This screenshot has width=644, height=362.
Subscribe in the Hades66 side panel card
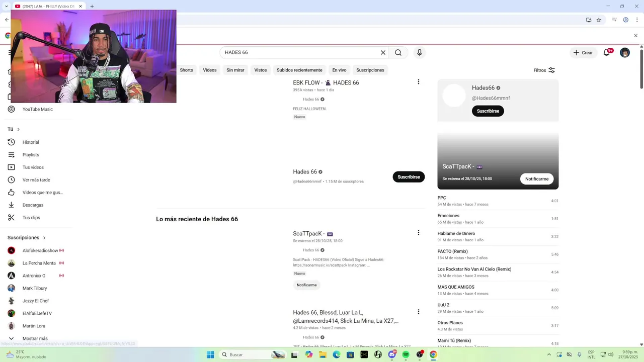point(488,111)
